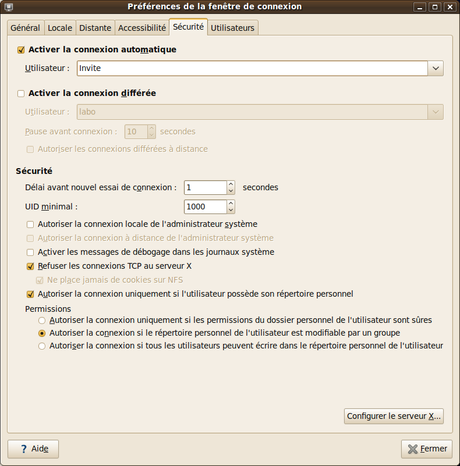Select radio option permissions du dossier sont sûres

[42, 321]
